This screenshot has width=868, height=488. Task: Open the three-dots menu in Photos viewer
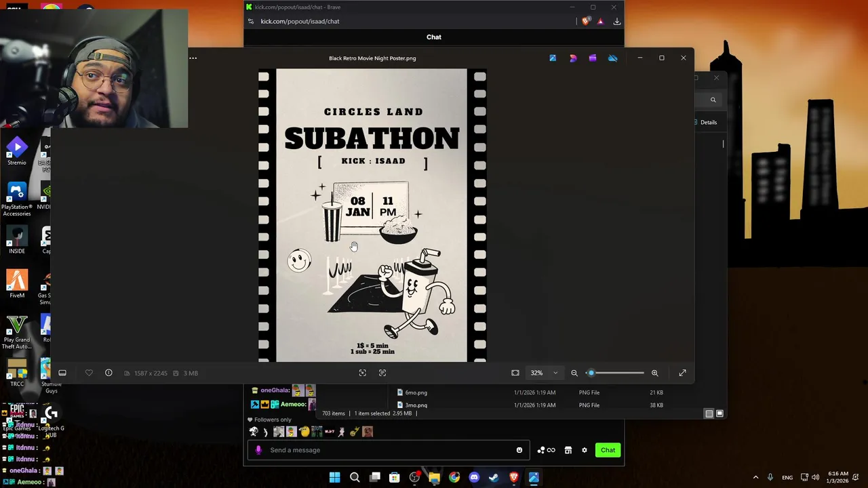(193, 58)
